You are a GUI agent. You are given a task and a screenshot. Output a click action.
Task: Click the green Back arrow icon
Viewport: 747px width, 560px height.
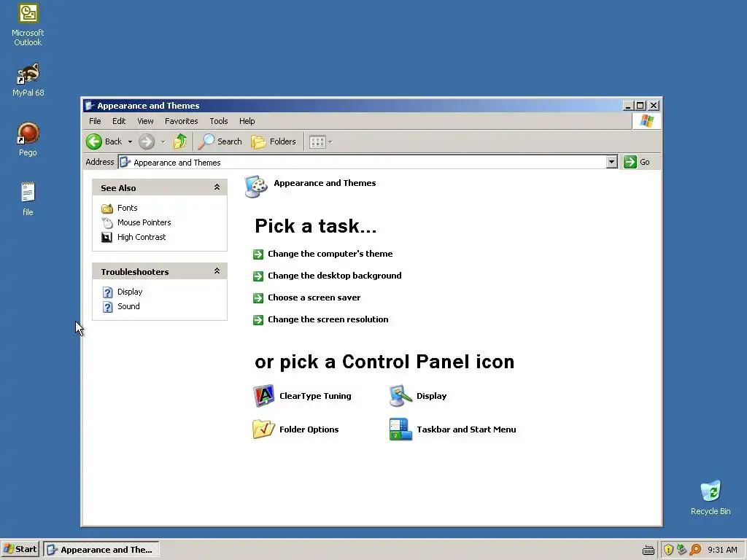[x=94, y=141]
